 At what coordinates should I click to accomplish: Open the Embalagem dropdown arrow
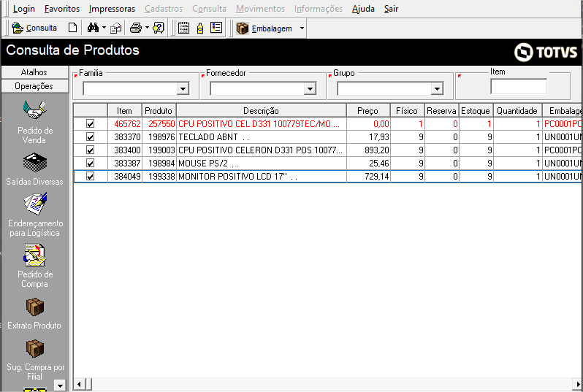pos(302,28)
